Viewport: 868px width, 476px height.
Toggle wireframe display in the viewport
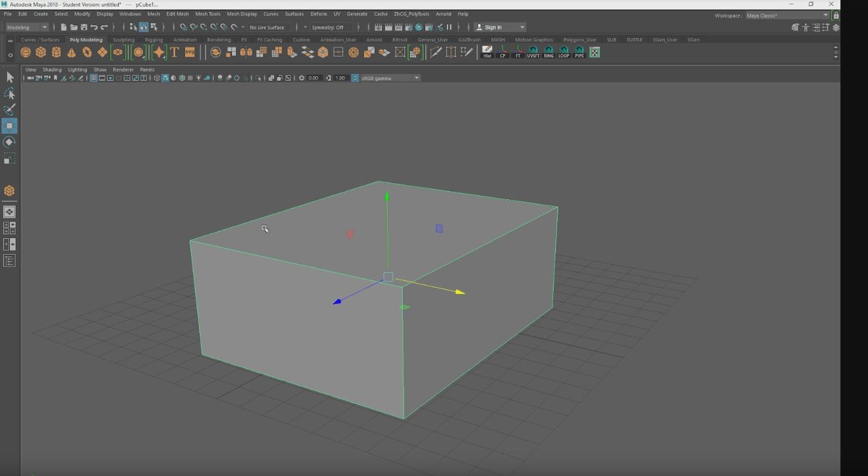[x=157, y=78]
